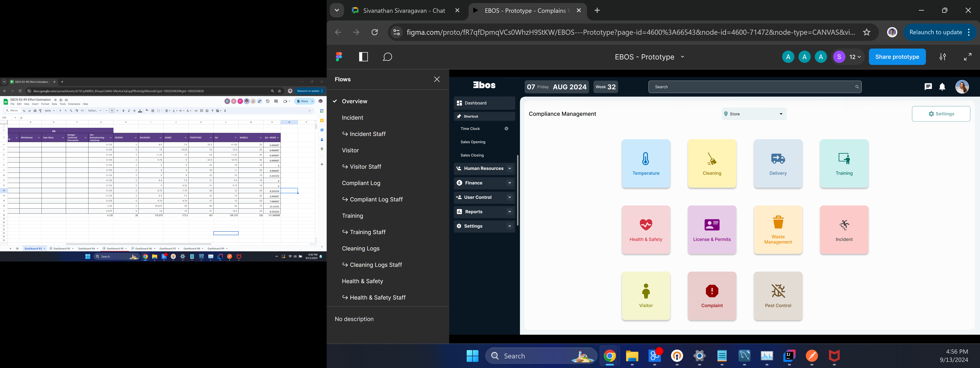Open the Waste Management card

click(x=778, y=230)
